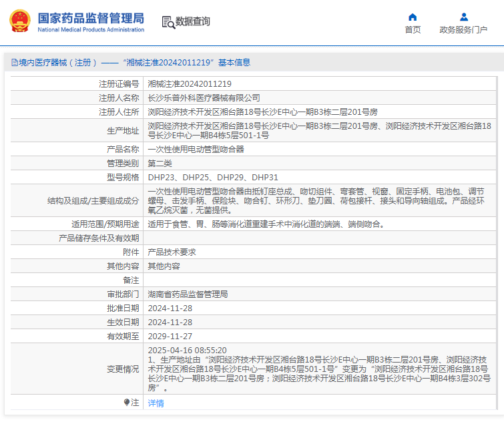504x422 pixels.
Task: Click 注册人住所 label
Action: point(119,112)
